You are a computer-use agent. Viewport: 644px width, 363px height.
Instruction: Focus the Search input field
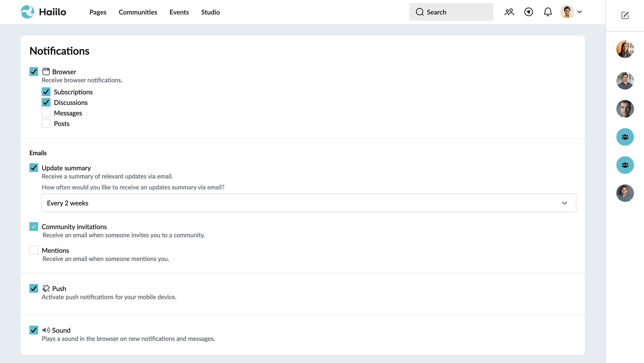pos(451,12)
